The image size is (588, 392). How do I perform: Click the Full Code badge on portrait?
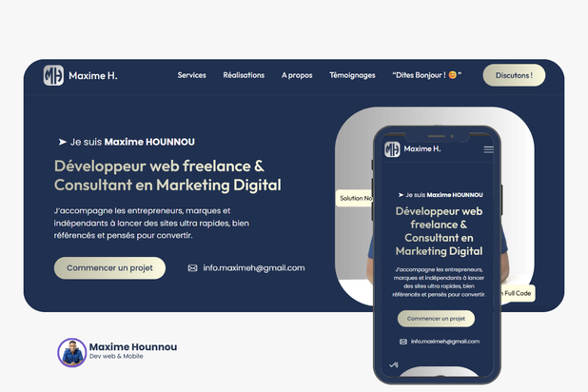pyautogui.click(x=518, y=293)
